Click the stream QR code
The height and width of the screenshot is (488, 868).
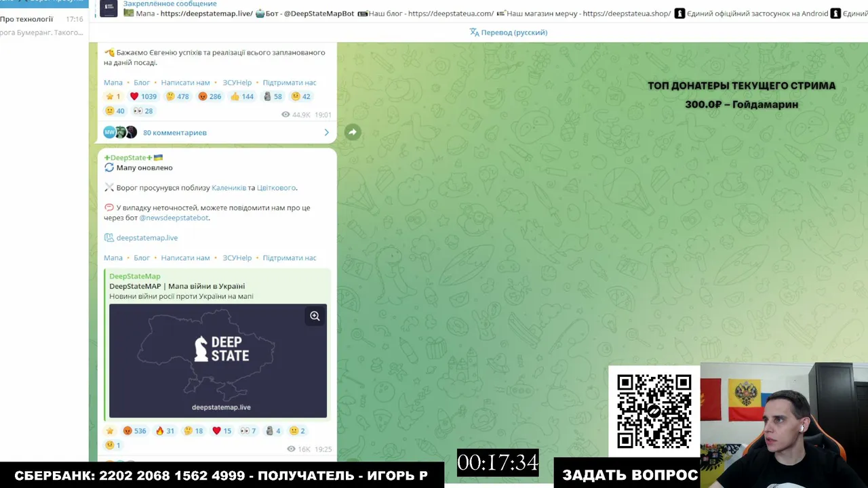coord(654,411)
